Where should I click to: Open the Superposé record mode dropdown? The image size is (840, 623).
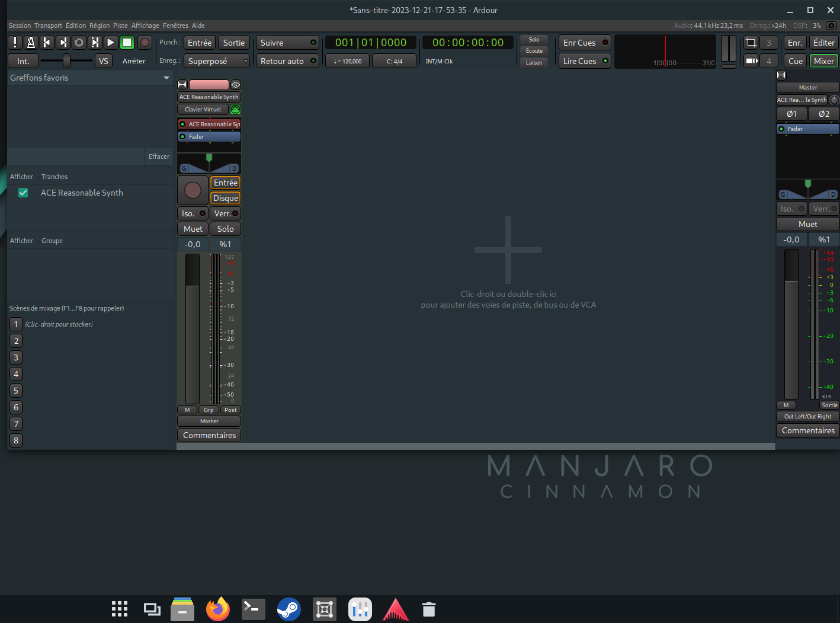click(x=217, y=61)
